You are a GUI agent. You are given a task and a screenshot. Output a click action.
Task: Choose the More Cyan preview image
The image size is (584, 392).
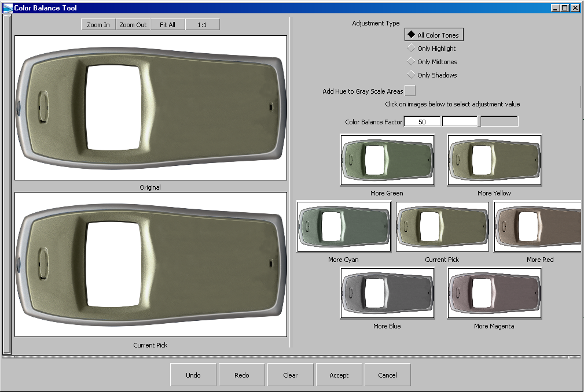[344, 227]
